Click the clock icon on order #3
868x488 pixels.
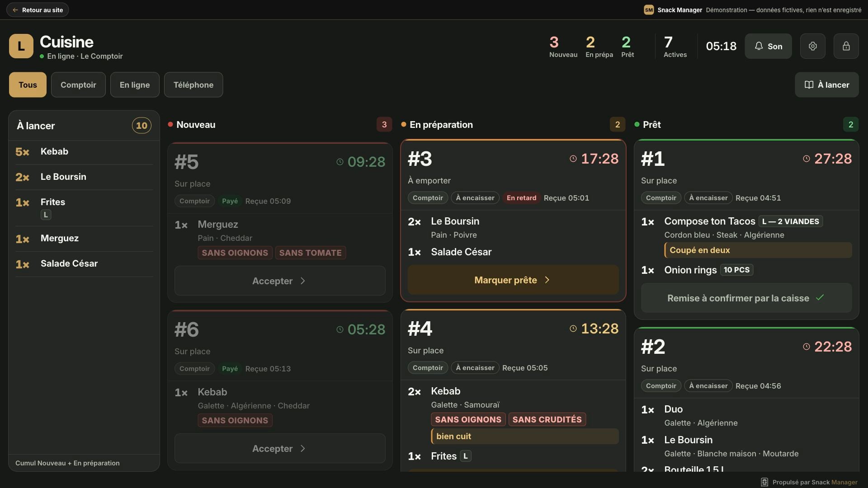coord(573,159)
